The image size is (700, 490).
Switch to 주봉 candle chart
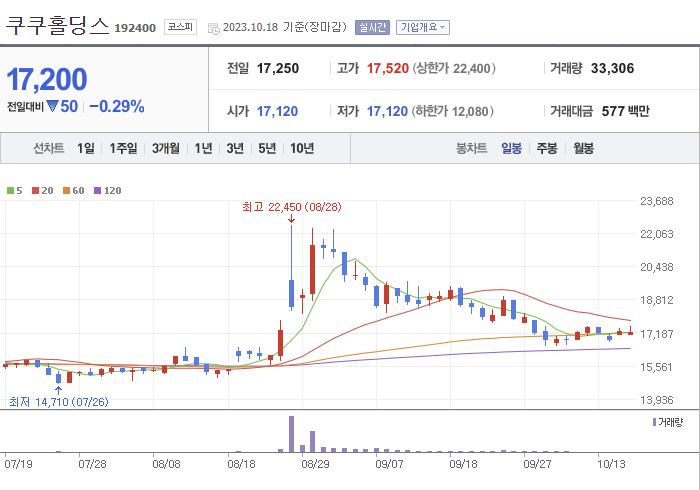547,148
